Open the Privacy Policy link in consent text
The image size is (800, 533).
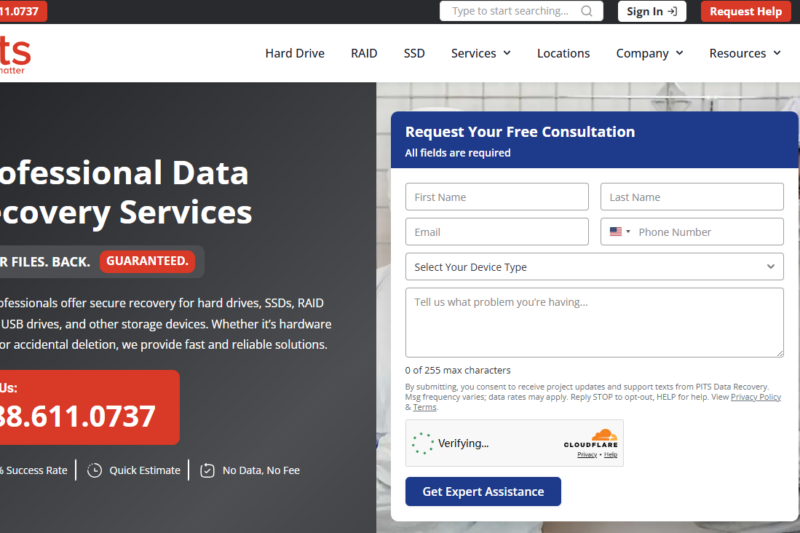[x=756, y=397]
